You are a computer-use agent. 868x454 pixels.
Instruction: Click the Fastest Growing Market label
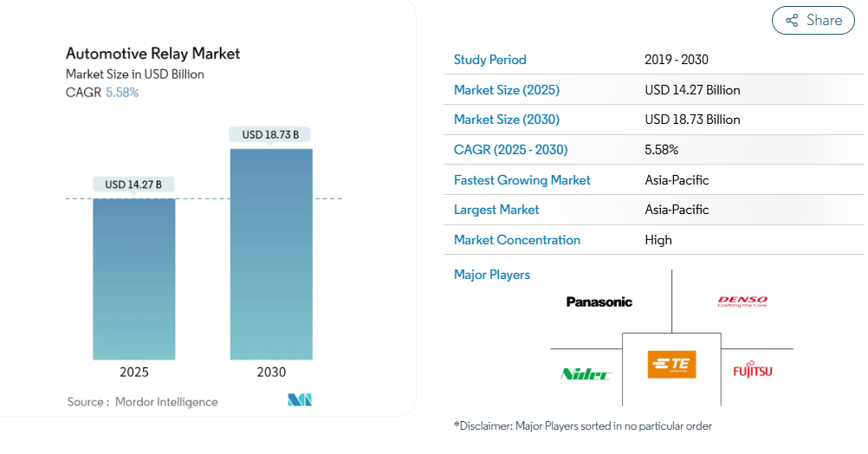[x=521, y=180]
